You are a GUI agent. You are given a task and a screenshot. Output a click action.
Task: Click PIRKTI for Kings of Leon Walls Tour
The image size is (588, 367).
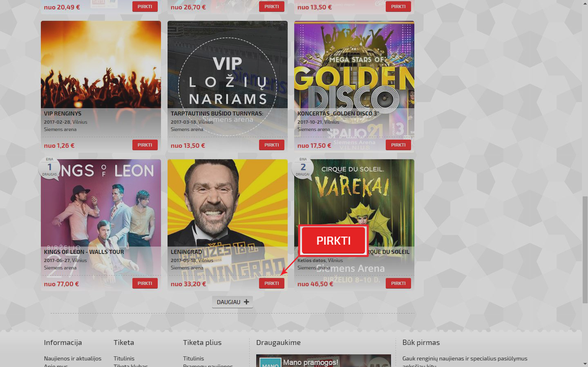coord(145,283)
